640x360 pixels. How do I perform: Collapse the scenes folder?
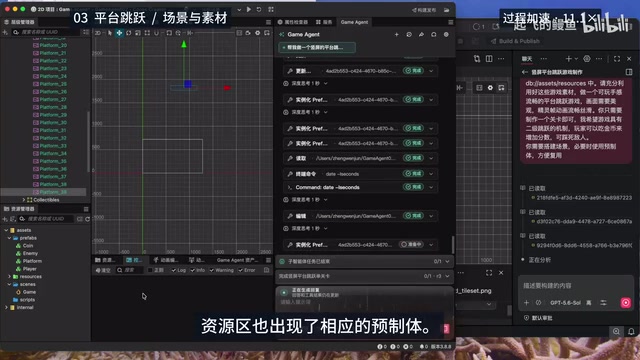[9, 284]
